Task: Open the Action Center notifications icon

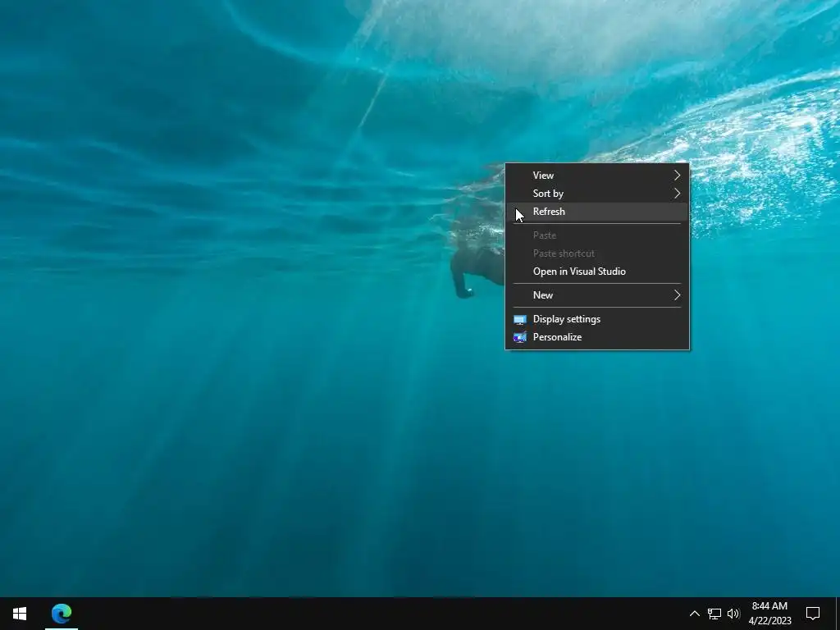Action: 813,614
